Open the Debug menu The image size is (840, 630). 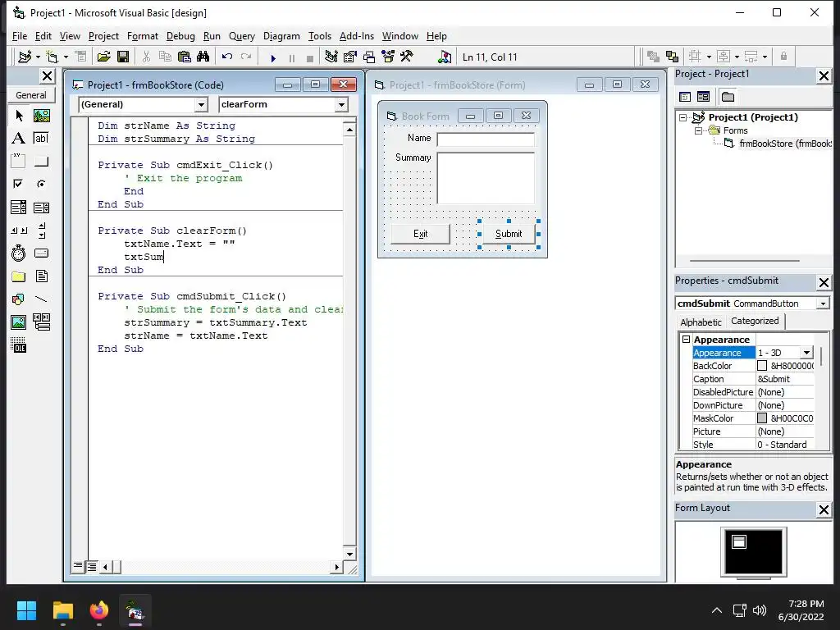[180, 36]
